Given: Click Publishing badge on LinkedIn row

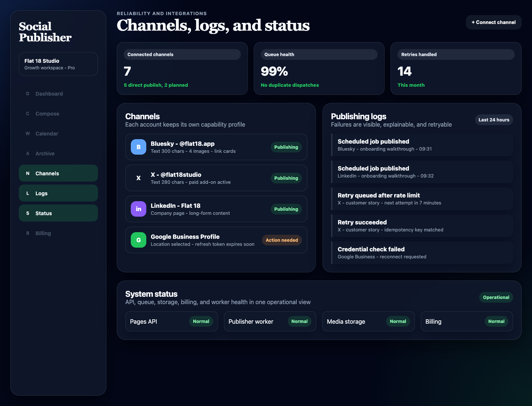Looking at the screenshot, I should 286,209.
